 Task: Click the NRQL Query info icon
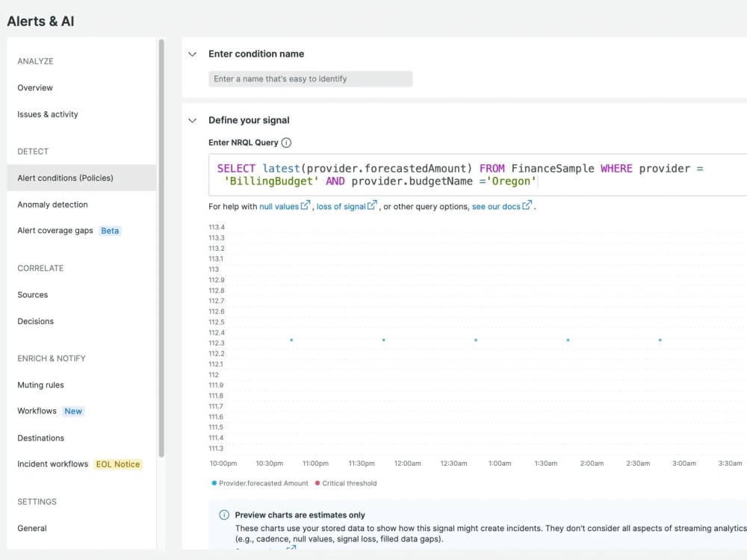point(286,143)
